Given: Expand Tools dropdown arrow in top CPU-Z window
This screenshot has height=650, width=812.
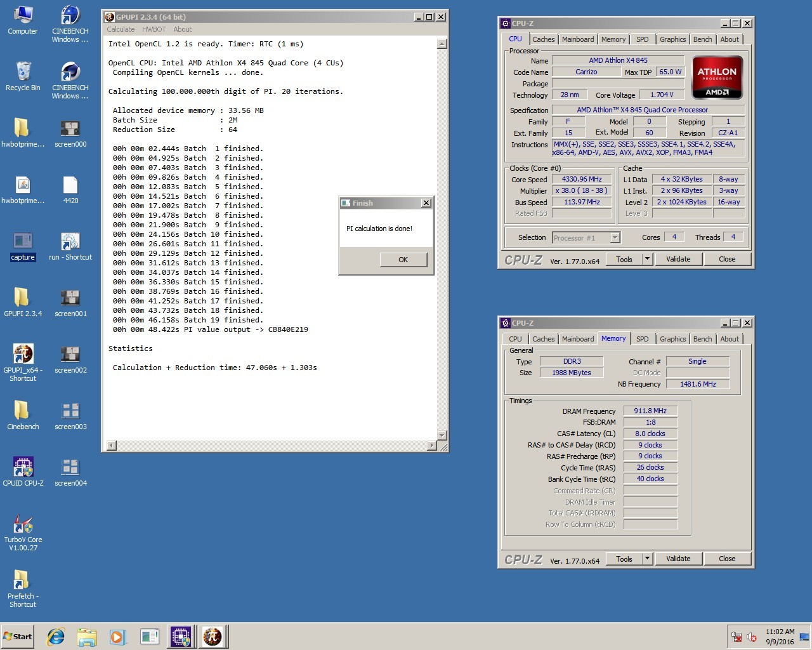Looking at the screenshot, I should coord(647,259).
